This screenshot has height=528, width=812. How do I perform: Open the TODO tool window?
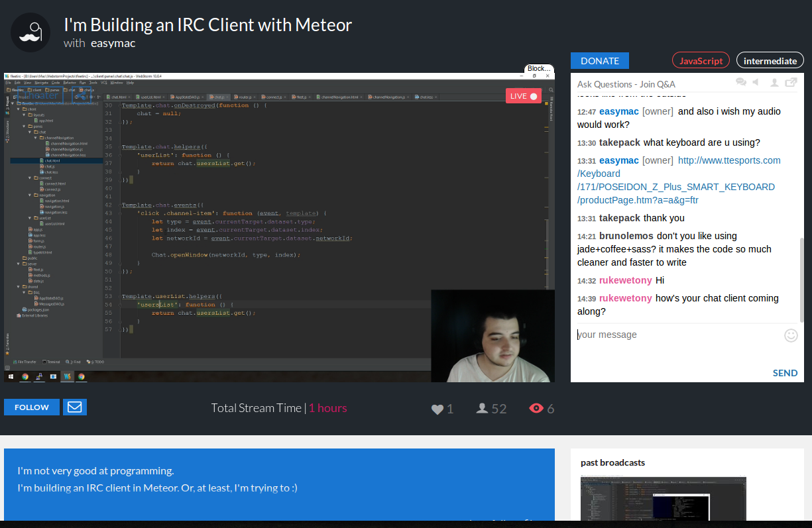tap(95, 362)
